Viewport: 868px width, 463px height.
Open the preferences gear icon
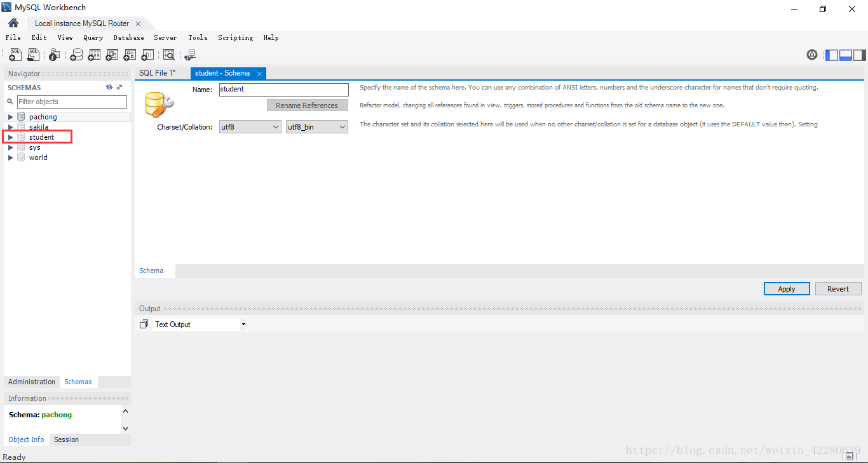tap(812, 55)
